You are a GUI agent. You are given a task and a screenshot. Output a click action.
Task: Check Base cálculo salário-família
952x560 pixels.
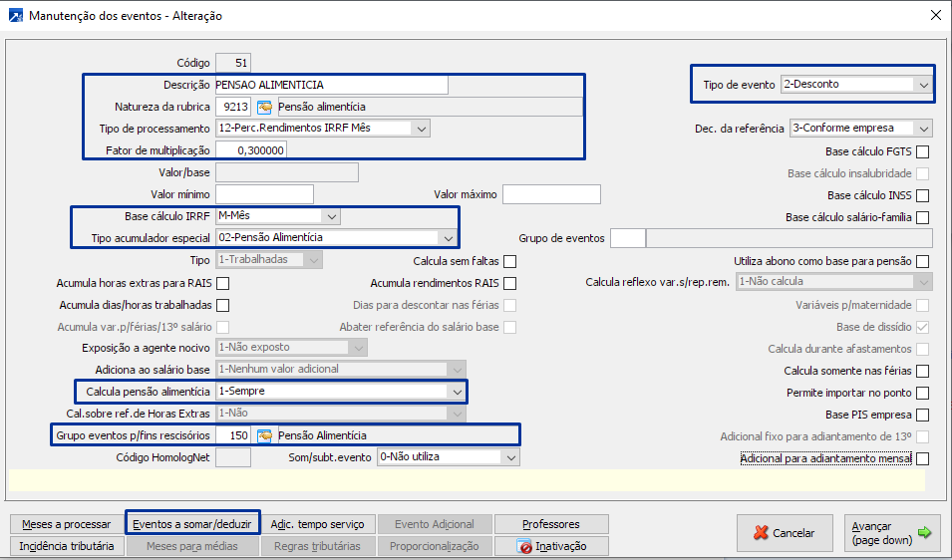[x=922, y=217]
